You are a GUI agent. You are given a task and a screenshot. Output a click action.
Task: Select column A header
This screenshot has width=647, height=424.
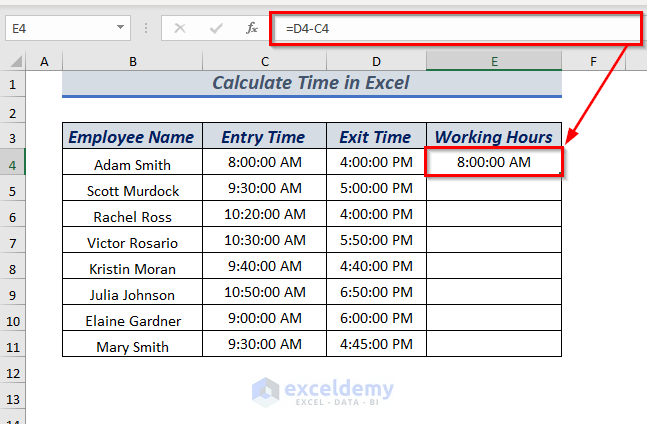(x=44, y=61)
